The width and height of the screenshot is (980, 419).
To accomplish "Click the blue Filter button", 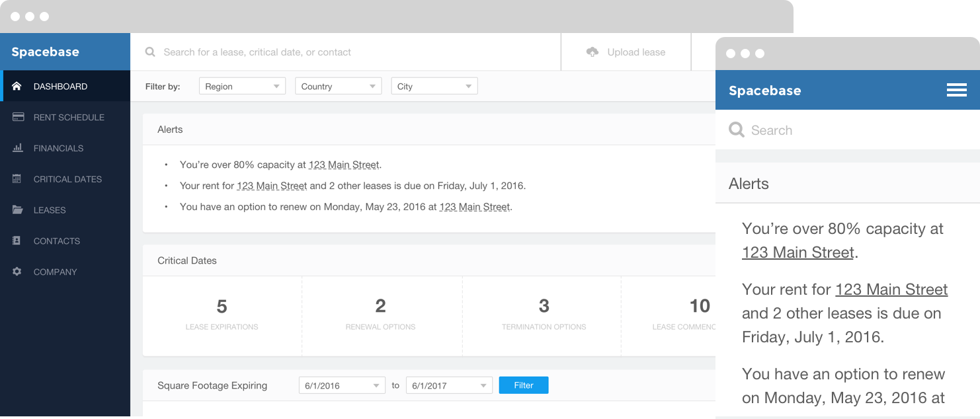I will tap(523, 385).
